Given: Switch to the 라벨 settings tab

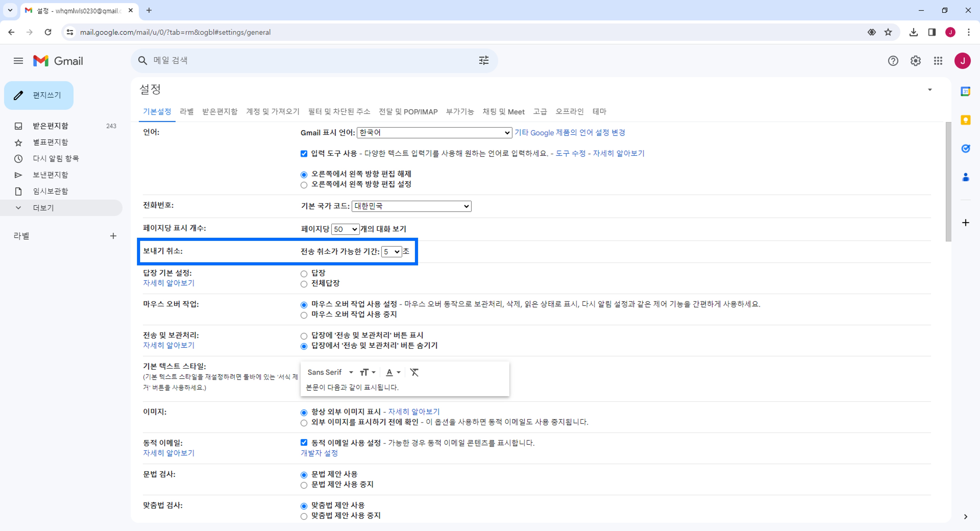Looking at the screenshot, I should (x=186, y=112).
